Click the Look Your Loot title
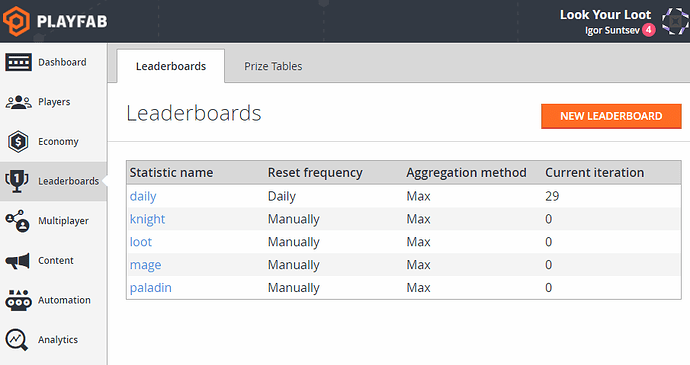 (605, 15)
